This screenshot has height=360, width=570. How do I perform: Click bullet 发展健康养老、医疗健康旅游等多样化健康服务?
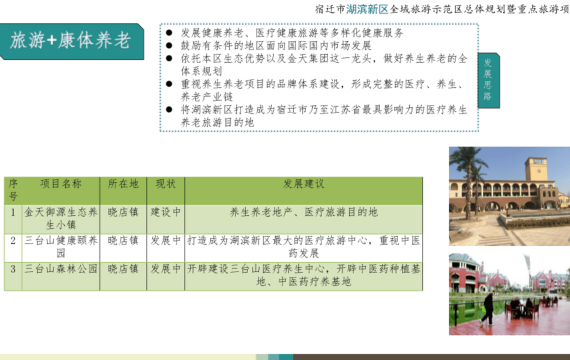292,33
